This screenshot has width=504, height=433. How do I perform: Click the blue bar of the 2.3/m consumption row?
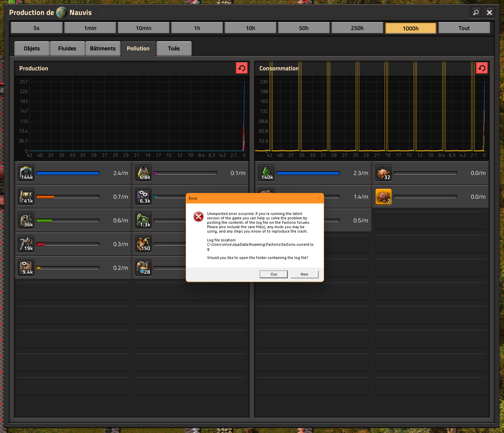tap(308, 173)
